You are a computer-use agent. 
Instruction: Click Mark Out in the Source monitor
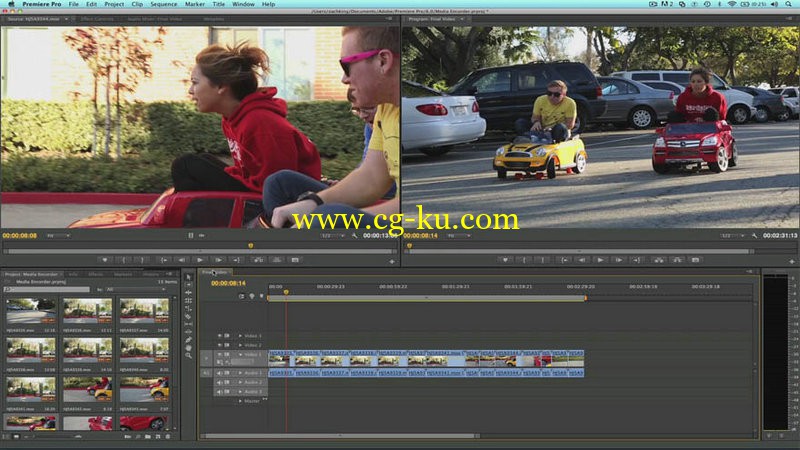coord(142,260)
